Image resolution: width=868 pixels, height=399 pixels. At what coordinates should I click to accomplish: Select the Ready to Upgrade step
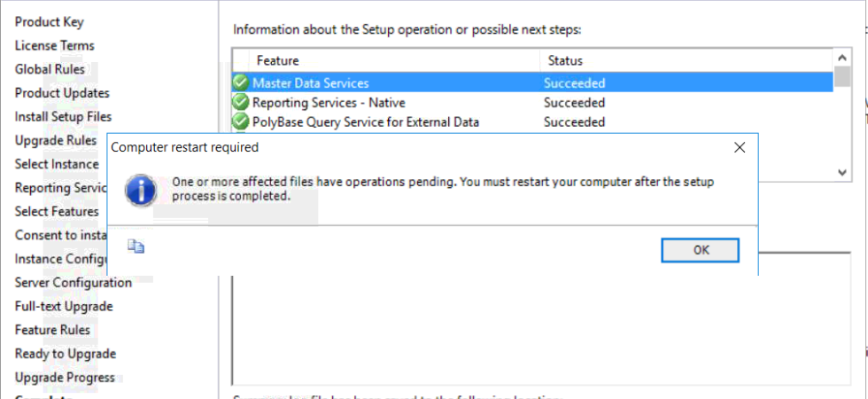[x=66, y=354]
